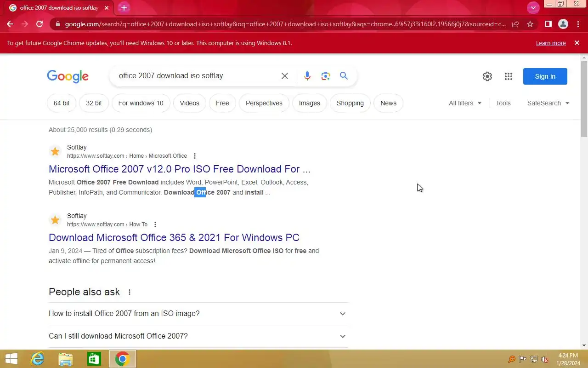
Task: Click the Google logo
Action: (68, 76)
